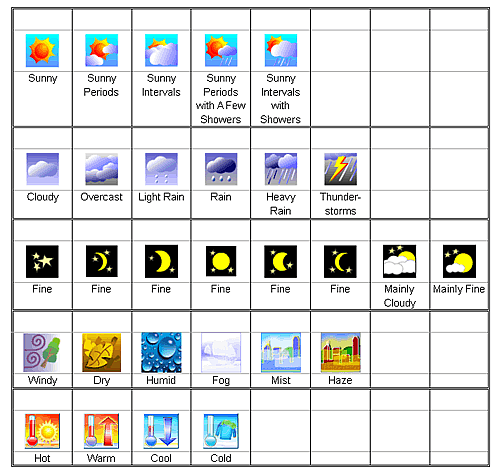This screenshot has width=500, height=474.
Task: Select the Fine icon showing only stars
Action: pyautogui.click(x=42, y=261)
